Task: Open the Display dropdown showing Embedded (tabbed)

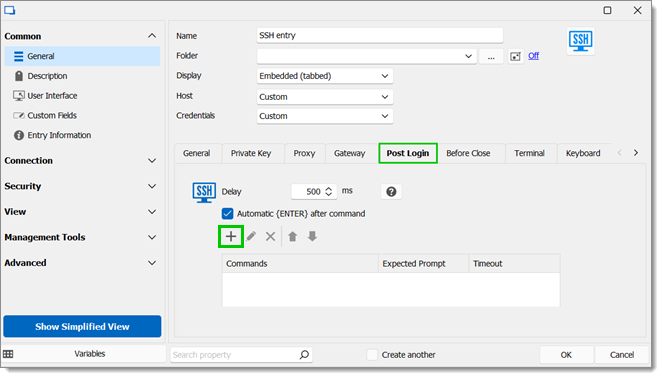Action: [325, 76]
